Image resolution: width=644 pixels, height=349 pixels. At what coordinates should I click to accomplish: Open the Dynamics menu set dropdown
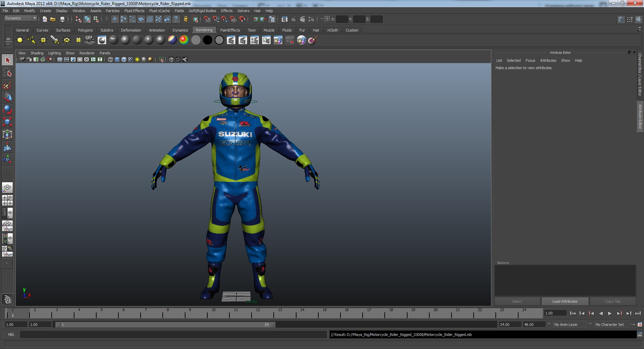click(20, 18)
